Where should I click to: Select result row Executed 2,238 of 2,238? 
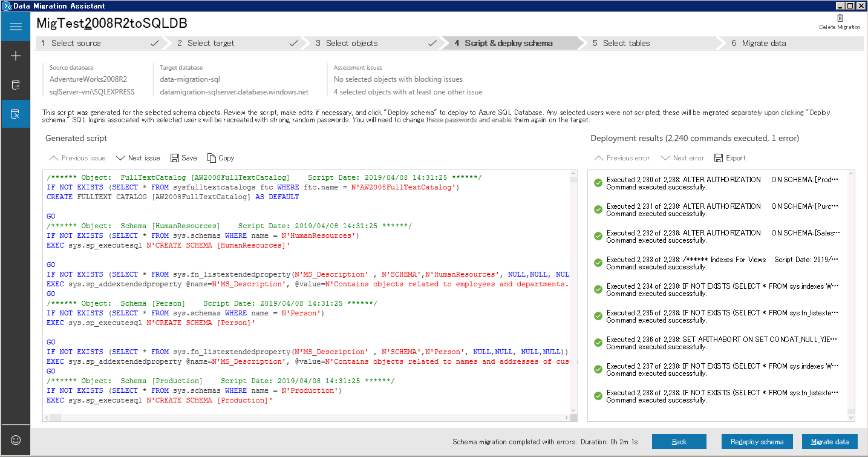(x=717, y=396)
